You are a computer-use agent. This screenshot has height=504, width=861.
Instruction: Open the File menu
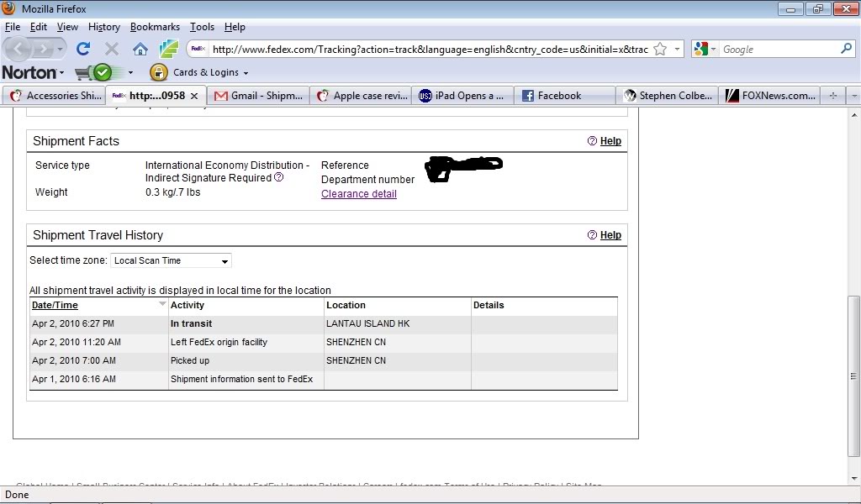13,27
